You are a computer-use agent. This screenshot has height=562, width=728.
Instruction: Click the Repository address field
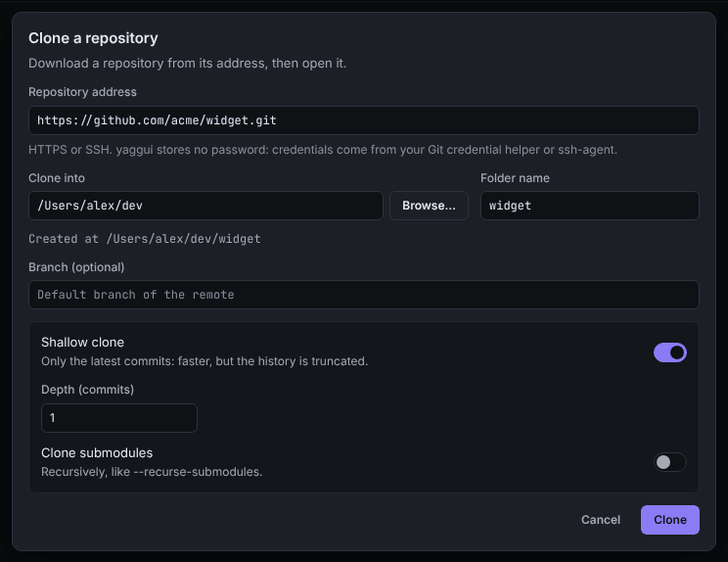364,120
